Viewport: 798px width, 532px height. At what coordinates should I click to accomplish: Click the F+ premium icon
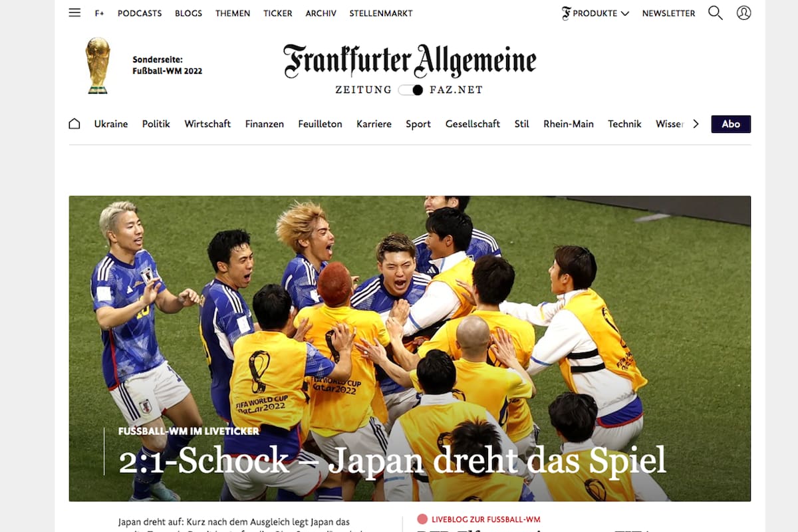(x=100, y=13)
